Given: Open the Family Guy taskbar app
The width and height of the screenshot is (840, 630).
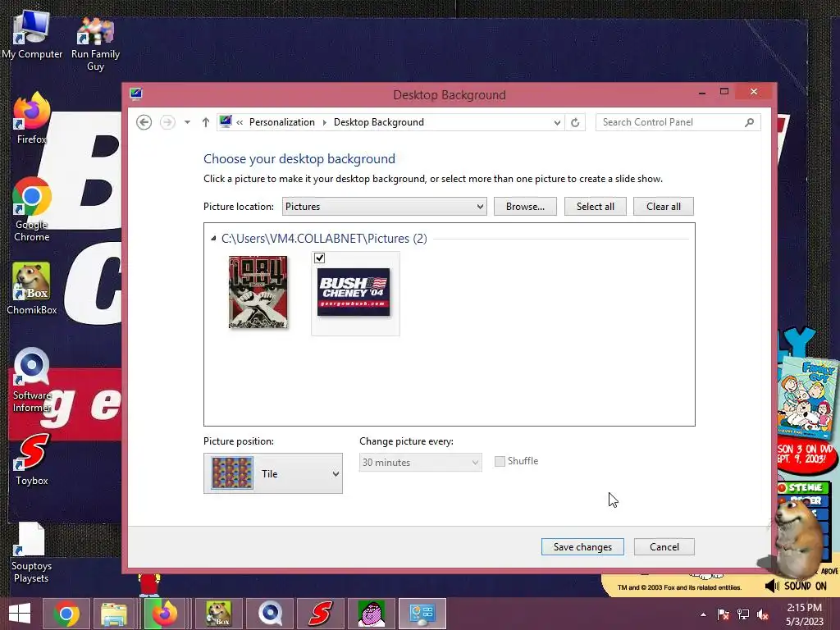Looking at the screenshot, I should pos(372,614).
